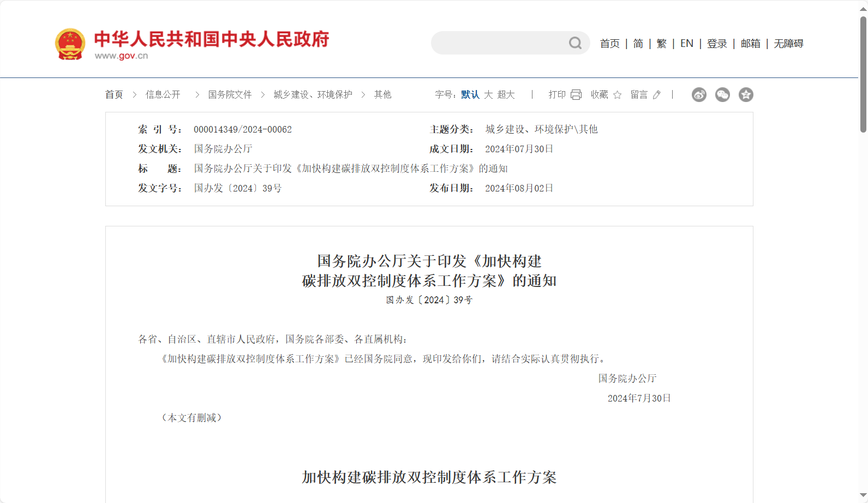Share to Qzone star icon
This screenshot has height=503, width=868.
(x=746, y=95)
